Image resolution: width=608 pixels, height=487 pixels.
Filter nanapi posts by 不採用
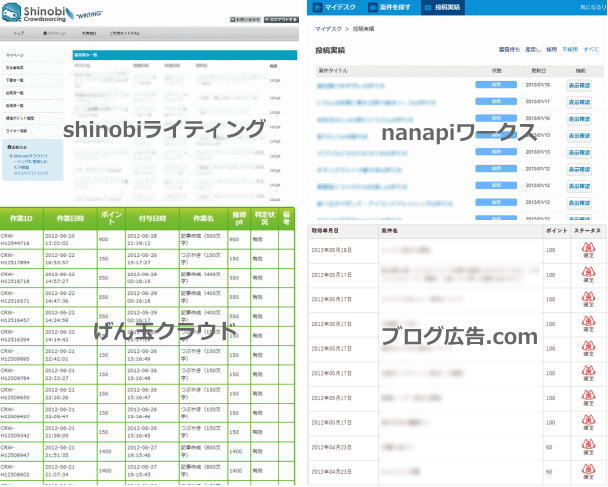coord(570,50)
